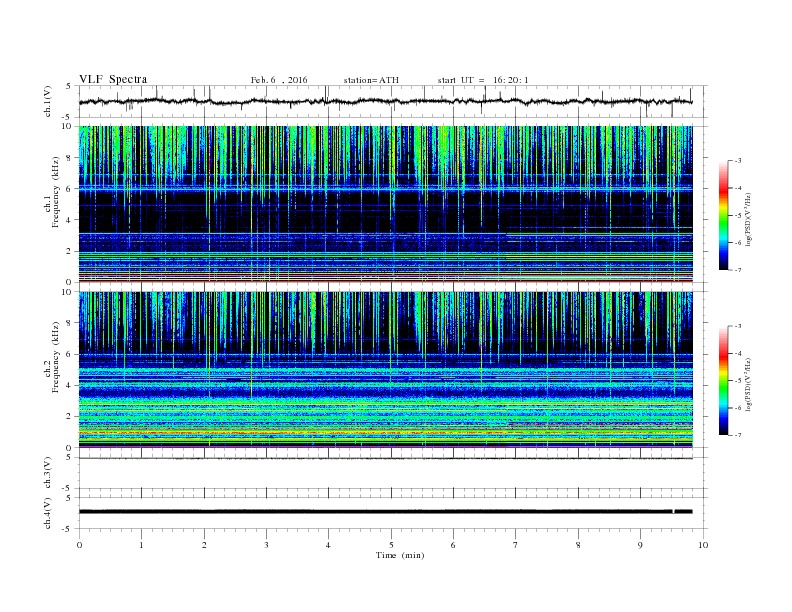Click the "2" kHz tick of ch.1 spectrogram
The width and height of the screenshot is (792, 612).
[x=69, y=251]
